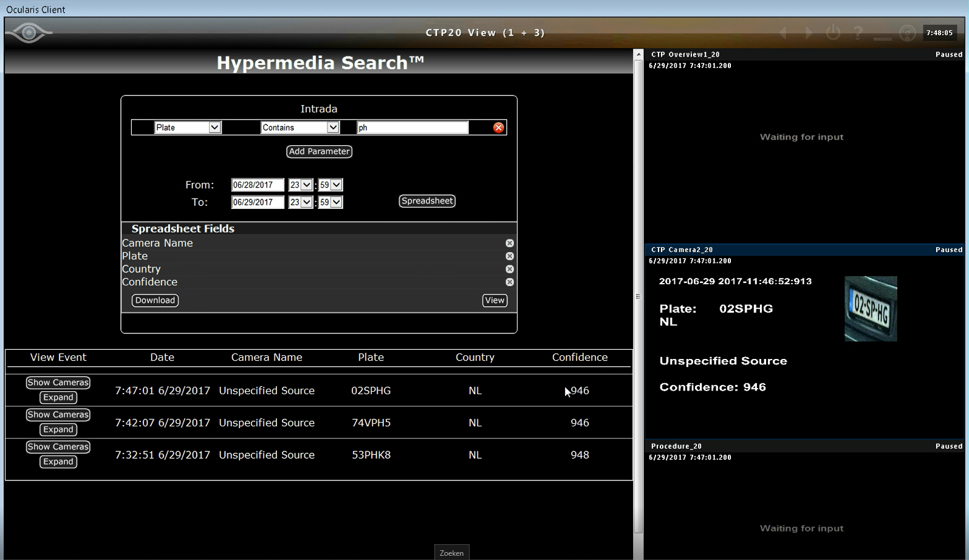This screenshot has width=969, height=560.
Task: Click plate cell 53PHK8 in results
Action: pos(371,455)
